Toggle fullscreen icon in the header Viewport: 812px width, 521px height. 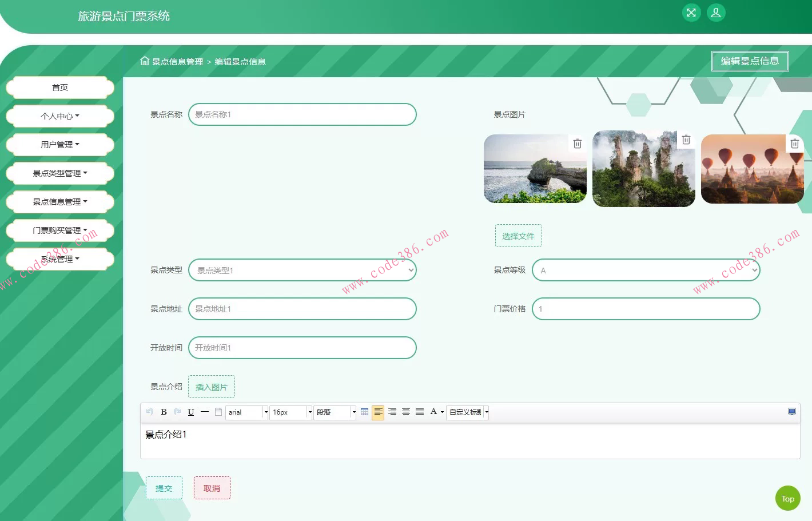click(691, 13)
